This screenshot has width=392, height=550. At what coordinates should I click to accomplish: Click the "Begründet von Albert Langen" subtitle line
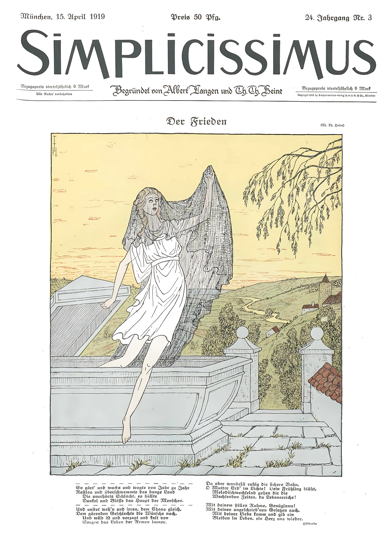[196, 91]
